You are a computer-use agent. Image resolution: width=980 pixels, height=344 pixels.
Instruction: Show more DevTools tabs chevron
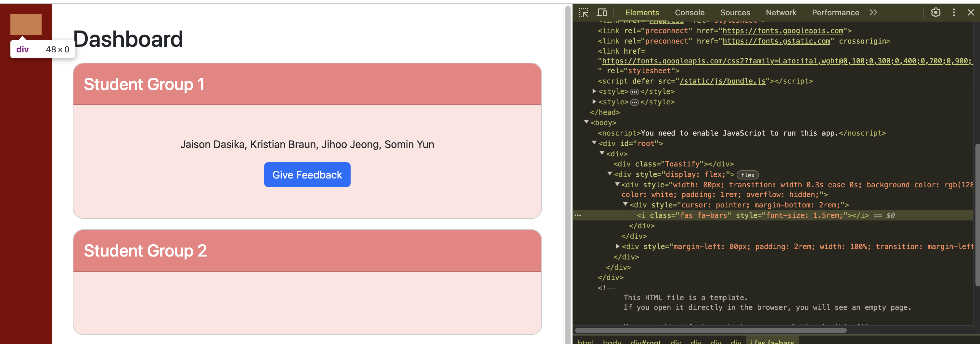[x=873, y=13]
